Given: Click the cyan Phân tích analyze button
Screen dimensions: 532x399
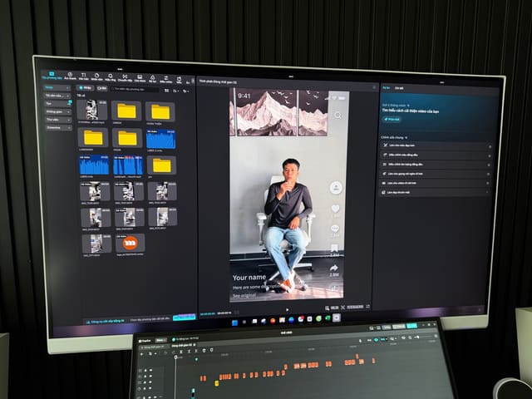Looking at the screenshot, I should click(392, 120).
